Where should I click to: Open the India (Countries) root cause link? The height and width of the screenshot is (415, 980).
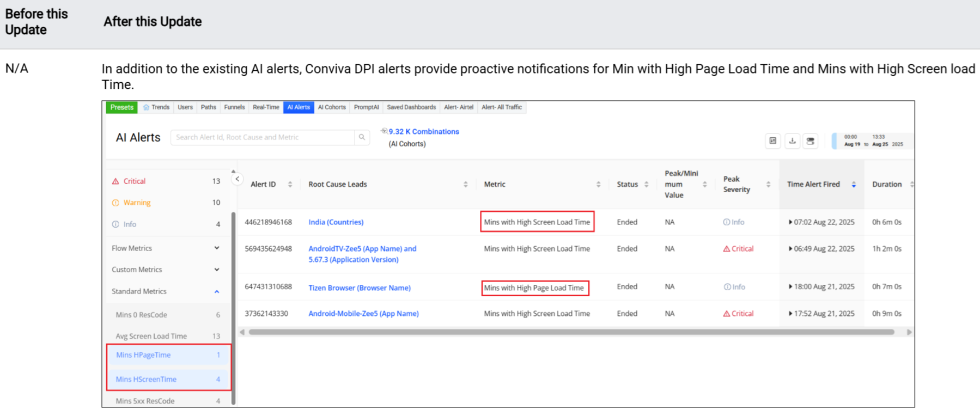336,222
